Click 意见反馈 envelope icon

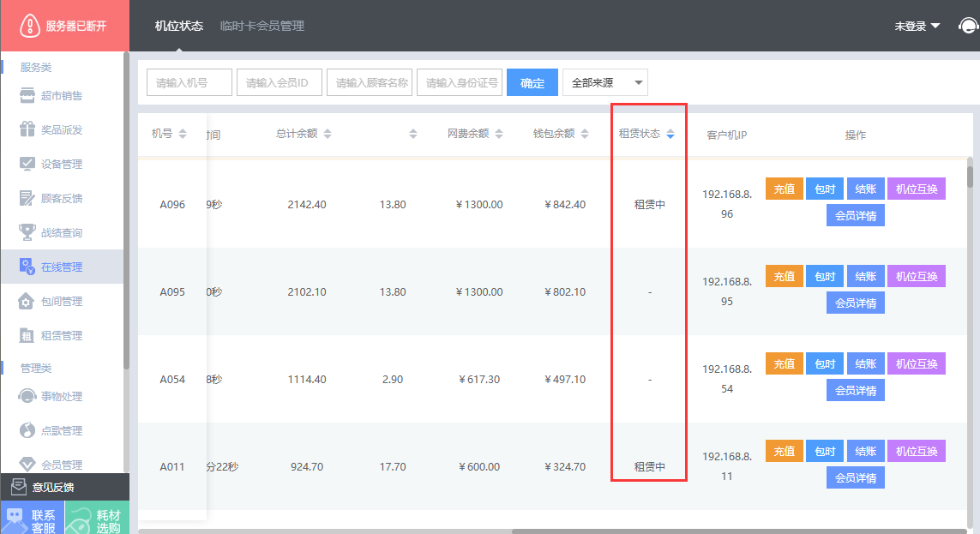coord(18,487)
